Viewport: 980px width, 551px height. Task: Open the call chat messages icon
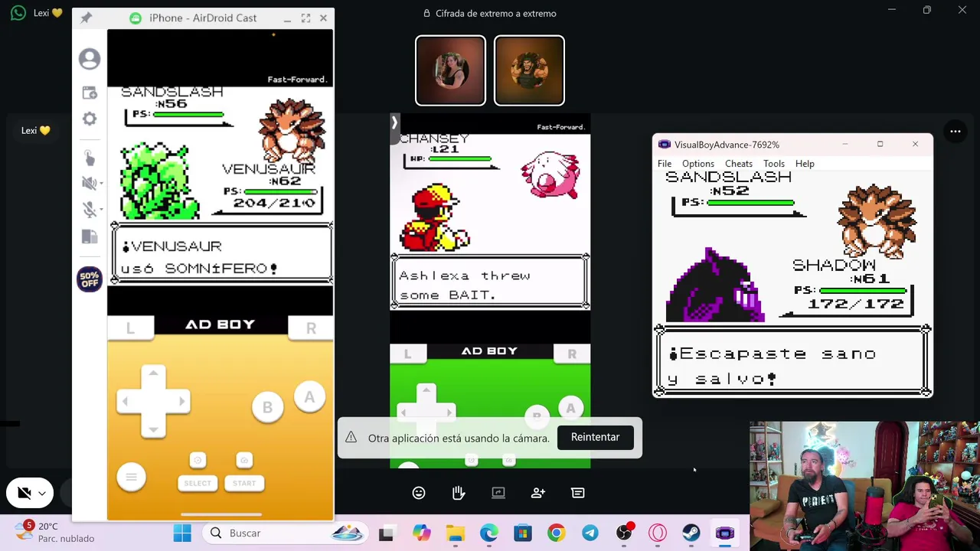click(578, 493)
